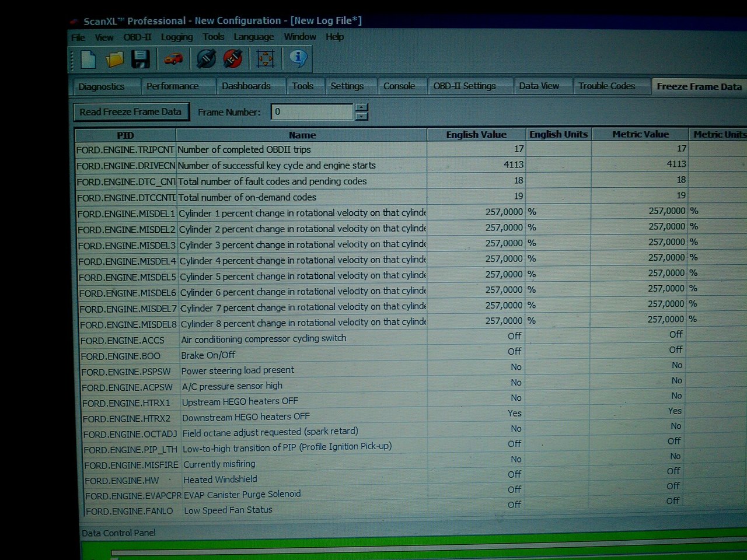The width and height of the screenshot is (747, 560).
Task: Decrease Frame Number with down arrow
Action: [x=361, y=116]
